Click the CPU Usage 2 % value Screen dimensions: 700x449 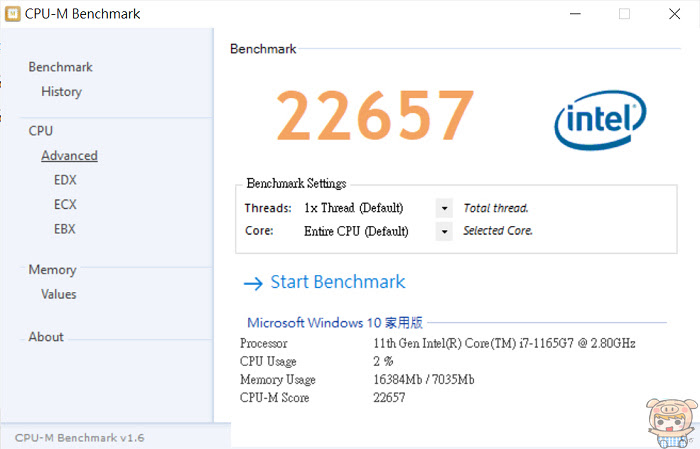pyautogui.click(x=383, y=361)
